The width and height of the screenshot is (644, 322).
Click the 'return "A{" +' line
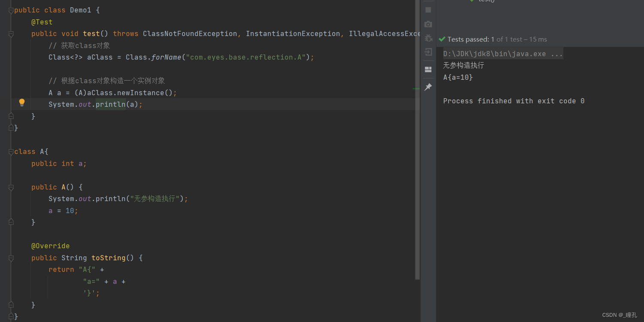76,270
